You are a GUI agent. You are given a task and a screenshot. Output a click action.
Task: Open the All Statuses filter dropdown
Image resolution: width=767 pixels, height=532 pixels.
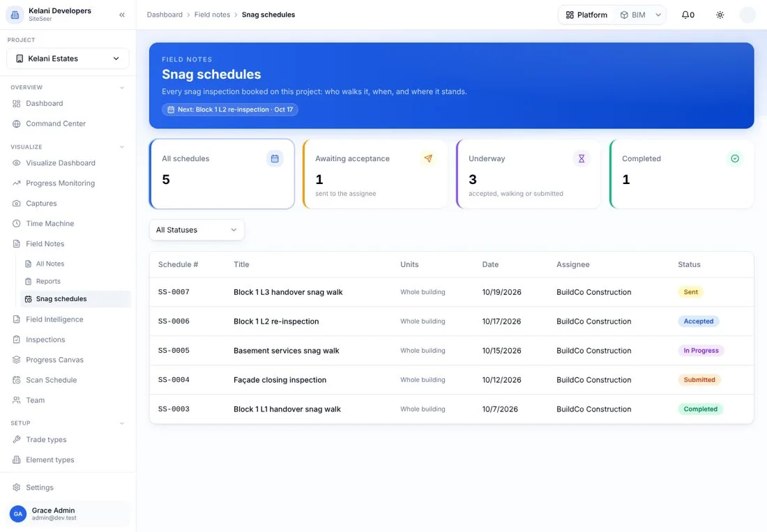197,230
